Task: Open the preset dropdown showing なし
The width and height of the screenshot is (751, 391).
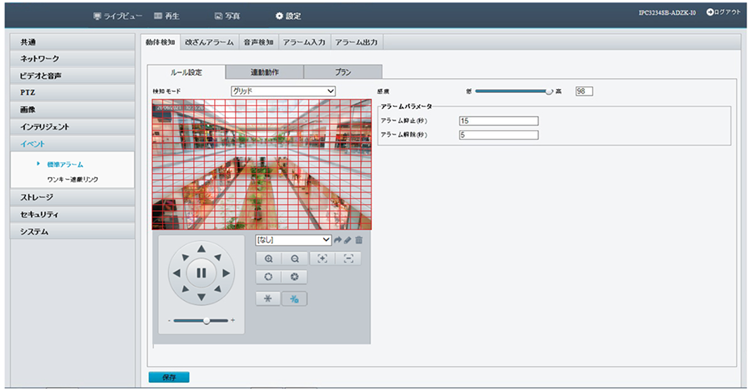Action: coord(293,240)
